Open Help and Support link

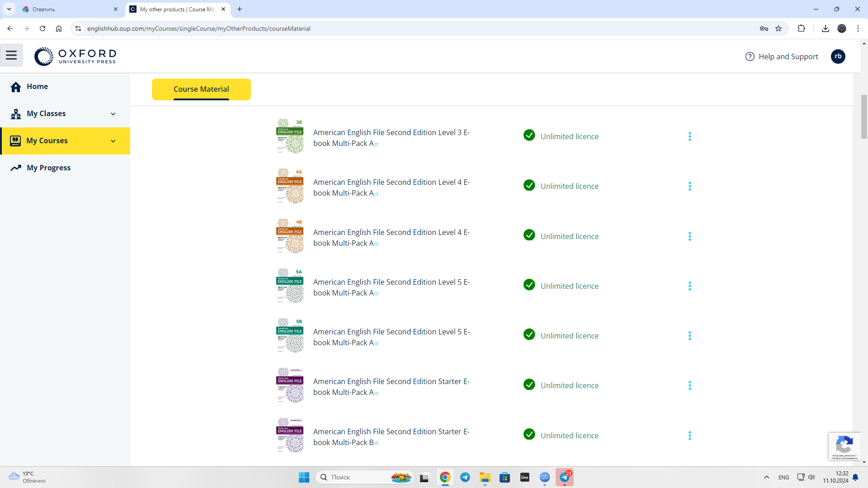[788, 56]
